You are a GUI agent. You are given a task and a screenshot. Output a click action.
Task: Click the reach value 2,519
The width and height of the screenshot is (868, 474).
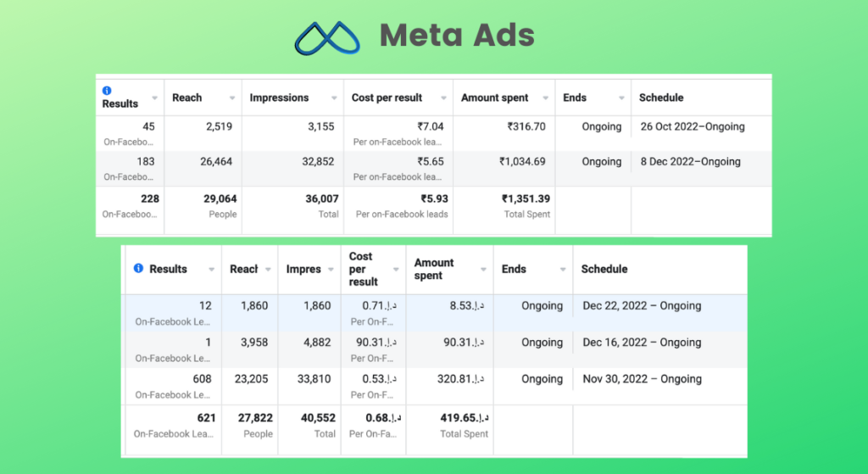tap(220, 126)
